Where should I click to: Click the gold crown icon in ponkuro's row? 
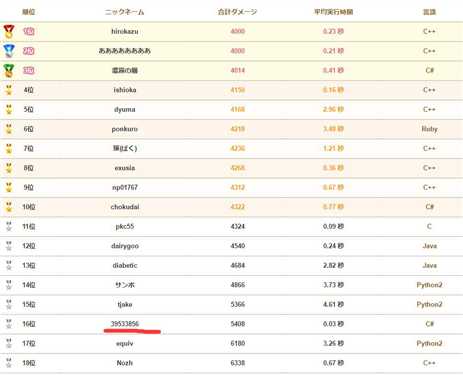click(x=9, y=129)
